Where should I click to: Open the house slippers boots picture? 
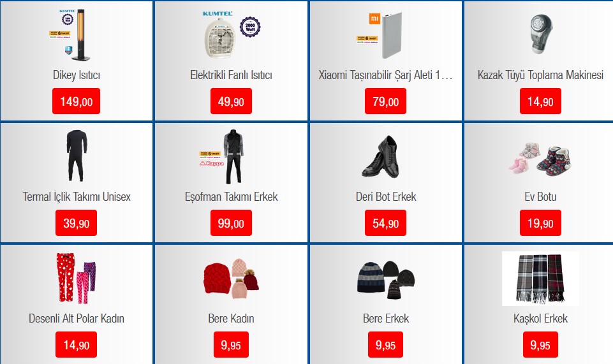540,159
